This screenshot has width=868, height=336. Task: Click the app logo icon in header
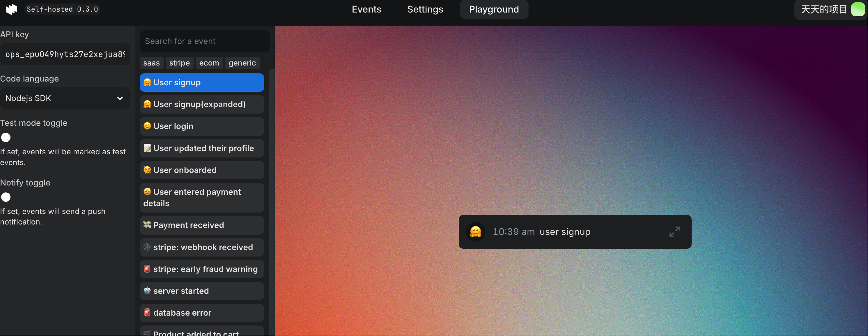pos(12,9)
